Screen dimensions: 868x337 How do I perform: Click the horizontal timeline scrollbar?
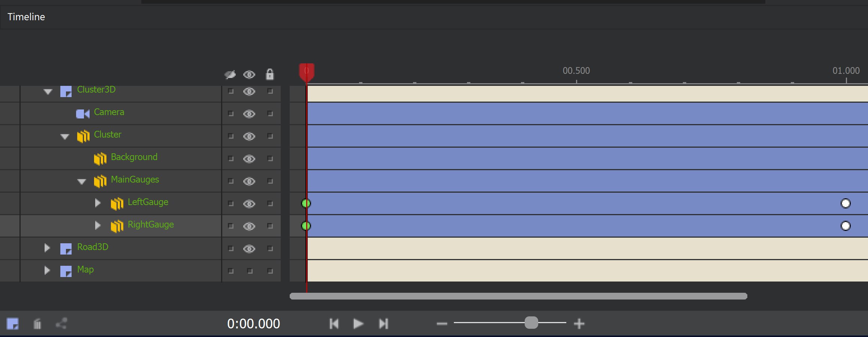(518, 296)
